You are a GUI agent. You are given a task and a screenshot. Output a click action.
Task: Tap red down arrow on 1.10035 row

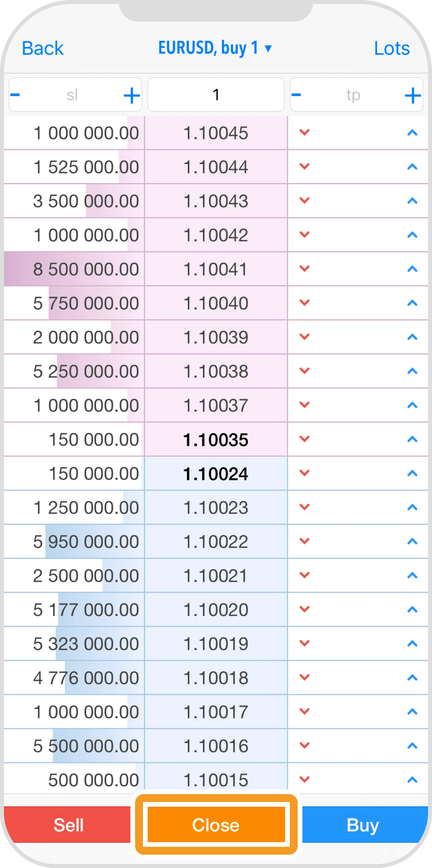304,439
